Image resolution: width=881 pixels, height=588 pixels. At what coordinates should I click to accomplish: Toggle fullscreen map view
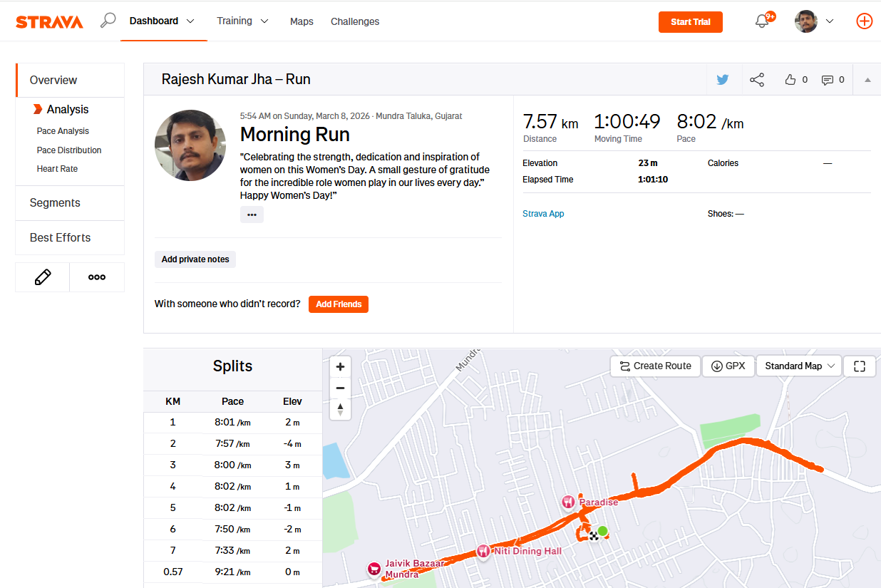pyautogui.click(x=860, y=366)
